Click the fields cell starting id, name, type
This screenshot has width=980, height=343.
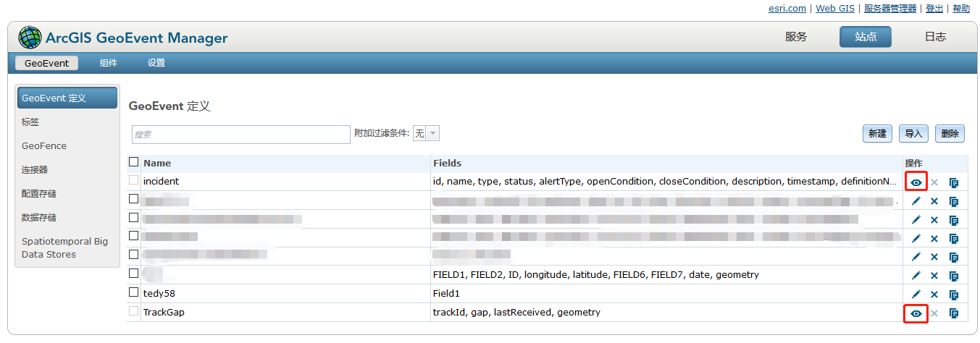[666, 181]
